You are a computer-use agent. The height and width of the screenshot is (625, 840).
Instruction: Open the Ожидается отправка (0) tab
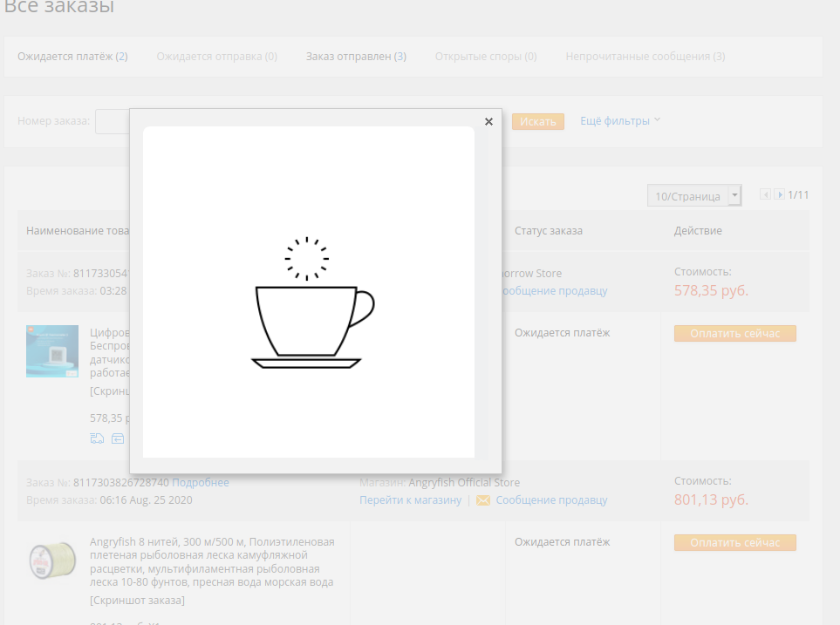point(217,57)
